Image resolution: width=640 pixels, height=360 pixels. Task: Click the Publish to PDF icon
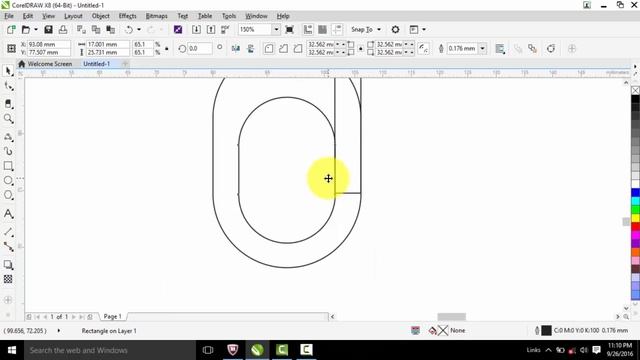[225, 29]
